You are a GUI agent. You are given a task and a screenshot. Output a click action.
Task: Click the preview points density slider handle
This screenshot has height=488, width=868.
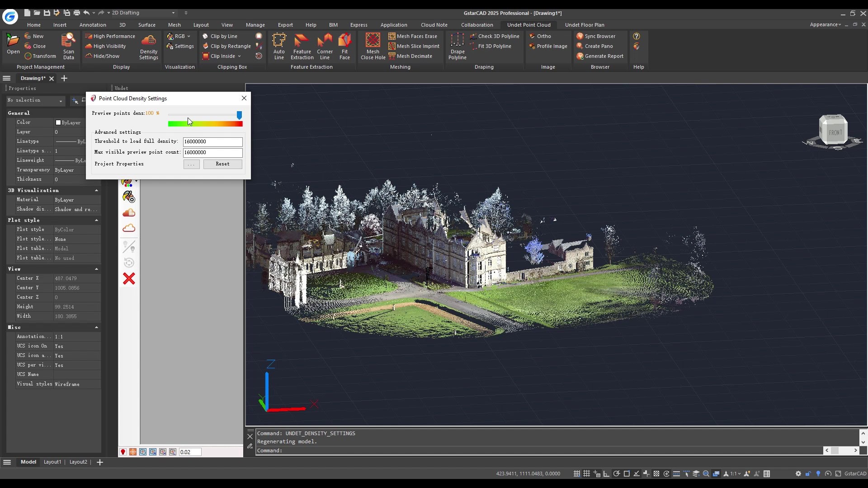tap(239, 115)
